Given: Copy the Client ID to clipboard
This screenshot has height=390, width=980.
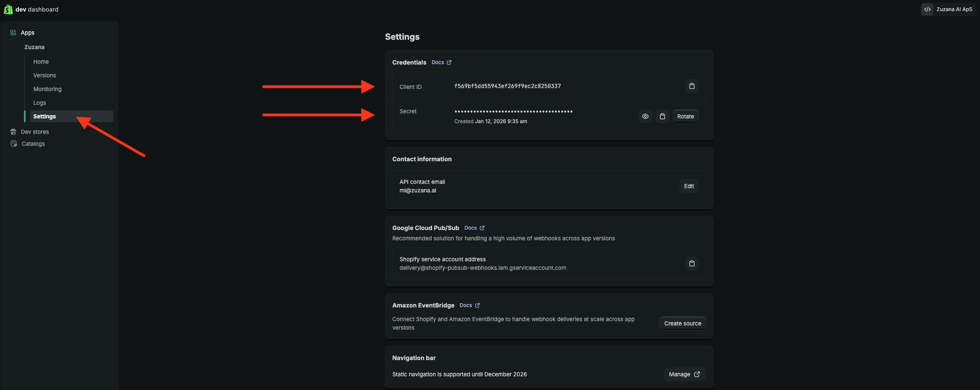Looking at the screenshot, I should [x=692, y=86].
